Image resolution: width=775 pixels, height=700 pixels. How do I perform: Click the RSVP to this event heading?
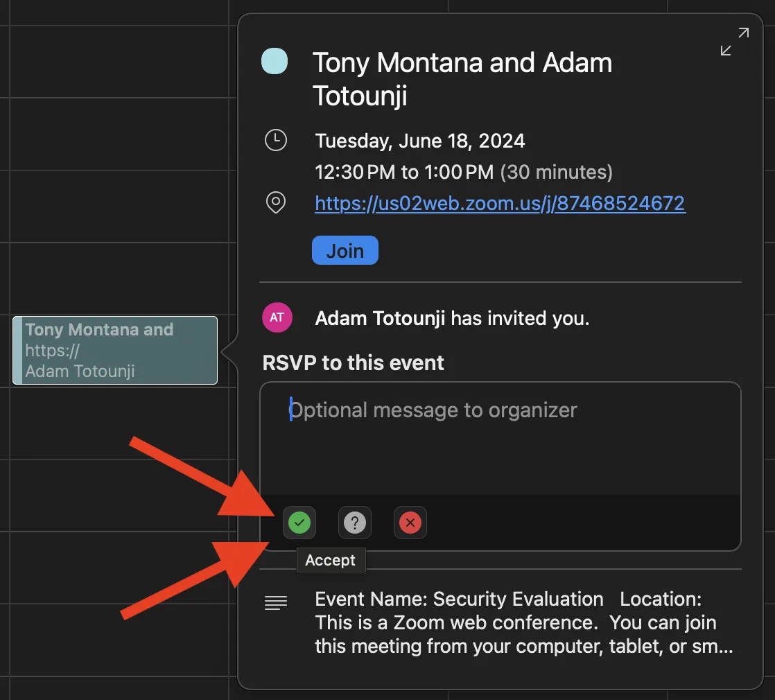(353, 362)
